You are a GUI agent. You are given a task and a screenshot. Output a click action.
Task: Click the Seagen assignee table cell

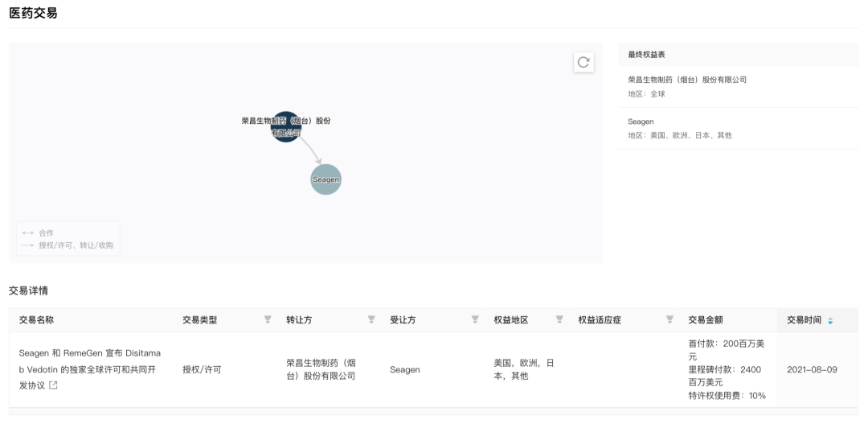[x=404, y=369]
